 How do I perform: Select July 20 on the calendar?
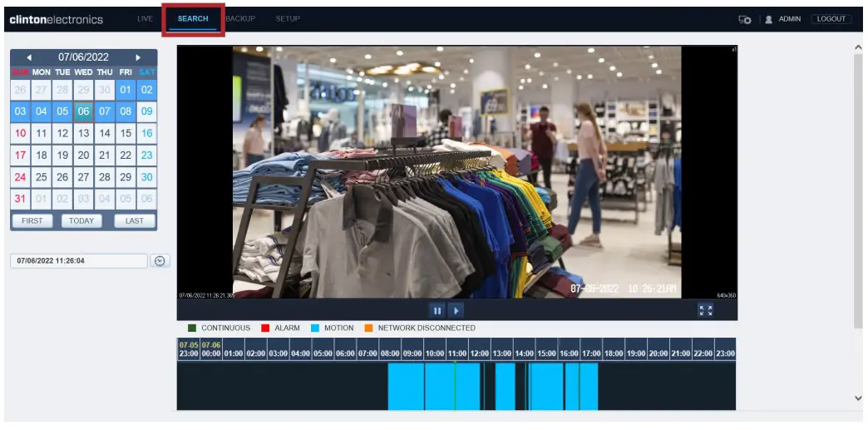[84, 156]
